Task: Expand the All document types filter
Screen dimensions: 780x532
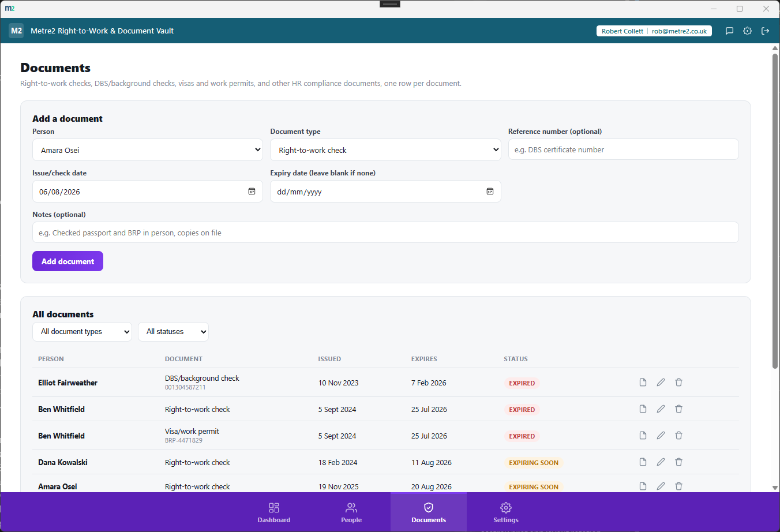Action: (x=82, y=332)
